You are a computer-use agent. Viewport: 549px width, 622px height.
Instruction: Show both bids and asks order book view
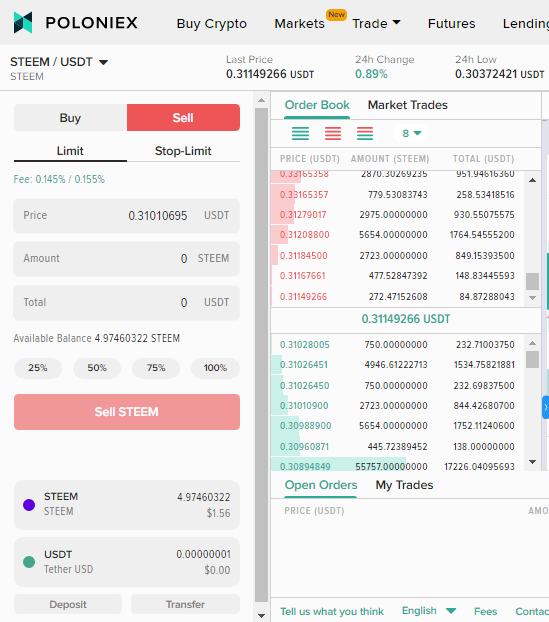(365, 133)
